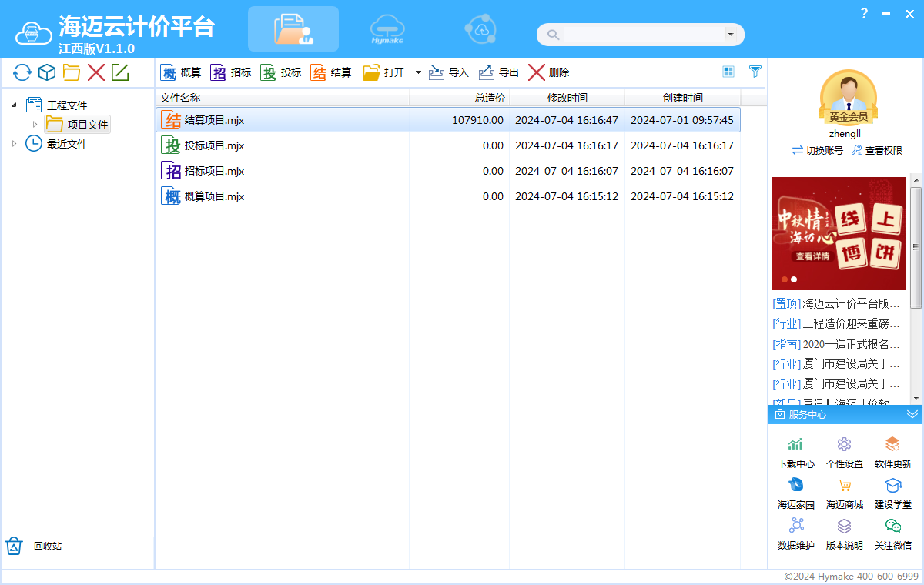Image resolution: width=924 pixels, height=585 pixels.
Task: Open the search box dropdown arrow
Action: tap(729, 35)
